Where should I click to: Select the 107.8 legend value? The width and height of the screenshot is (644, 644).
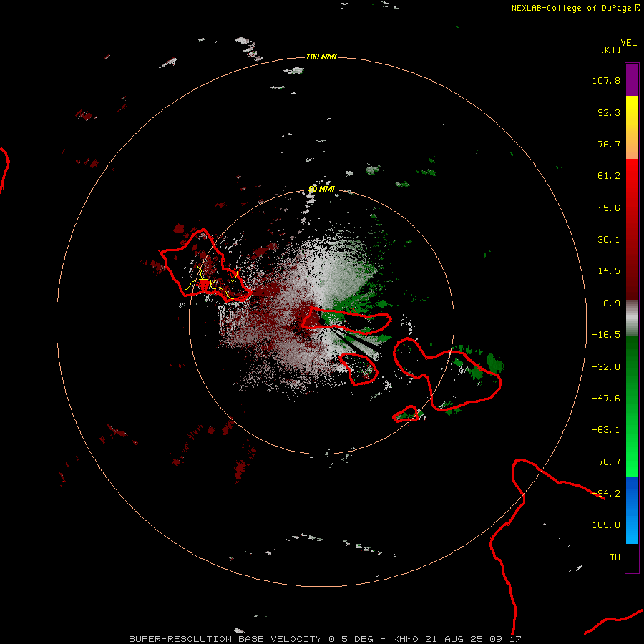606,80
